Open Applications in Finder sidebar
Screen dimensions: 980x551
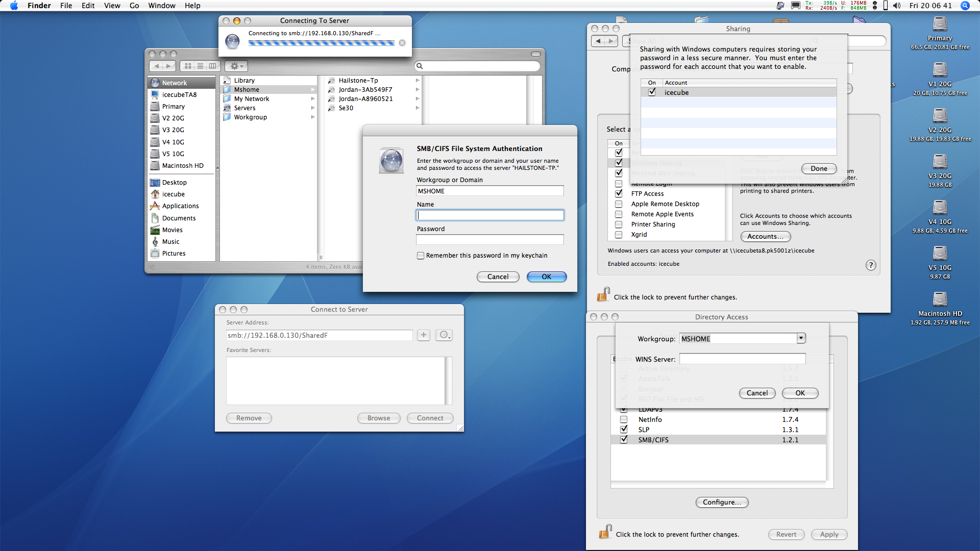[x=182, y=206]
